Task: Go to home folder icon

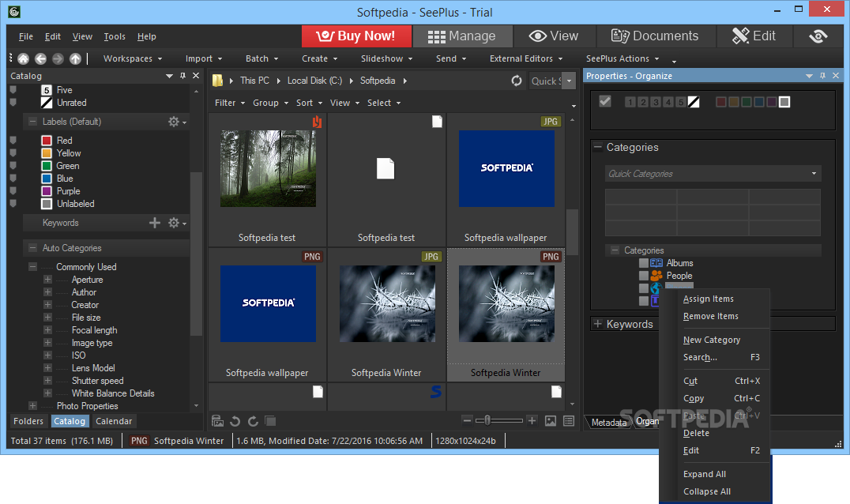Action: pos(24,58)
